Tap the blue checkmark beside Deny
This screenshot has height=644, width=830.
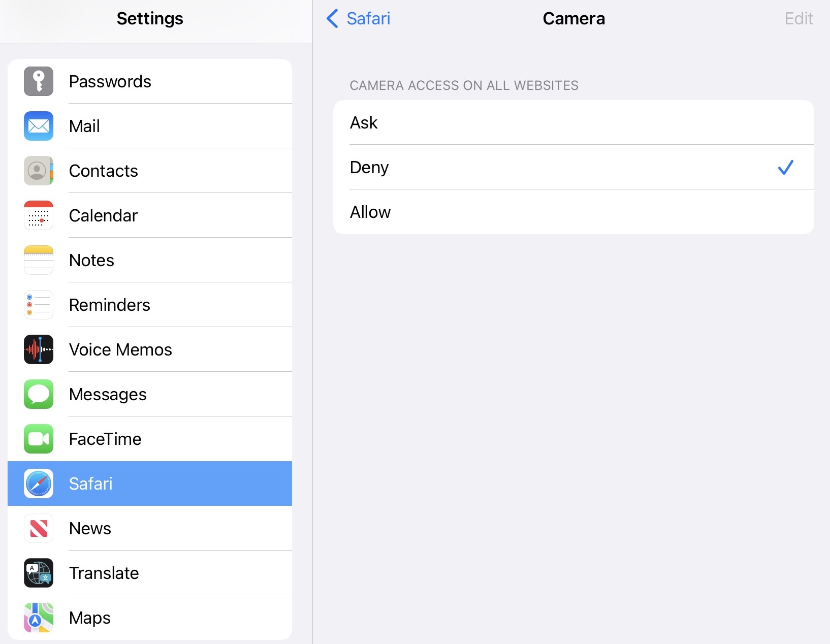coord(785,167)
